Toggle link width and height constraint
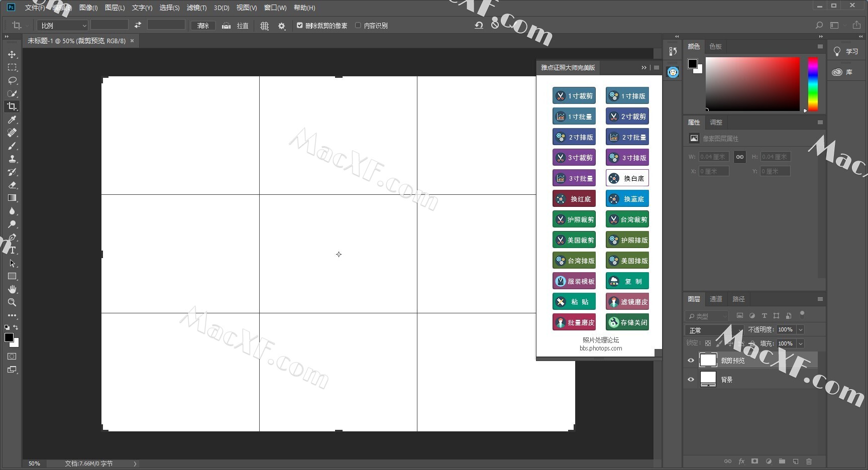This screenshot has height=470, width=868. pyautogui.click(x=739, y=157)
